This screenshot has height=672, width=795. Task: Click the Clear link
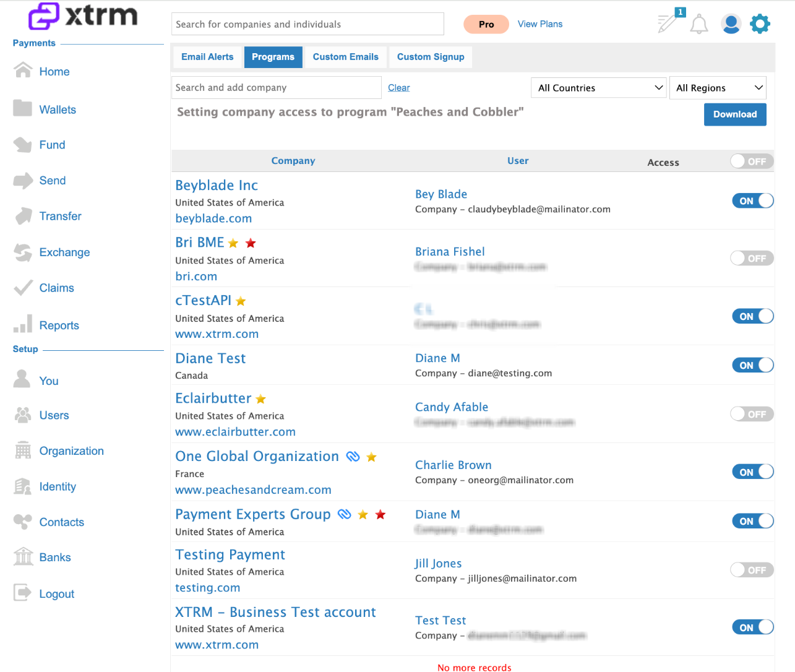coord(399,88)
